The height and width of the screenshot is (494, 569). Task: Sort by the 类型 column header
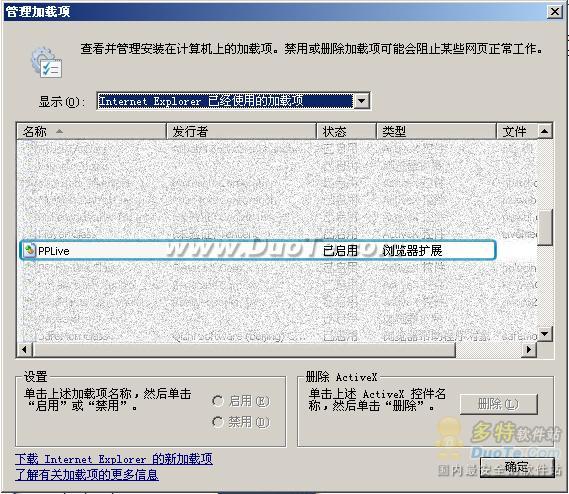436,131
